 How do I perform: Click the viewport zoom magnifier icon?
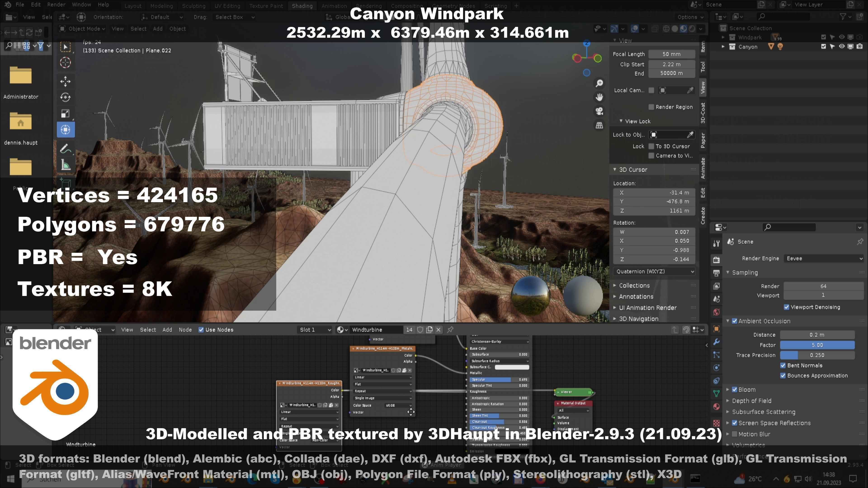(599, 83)
